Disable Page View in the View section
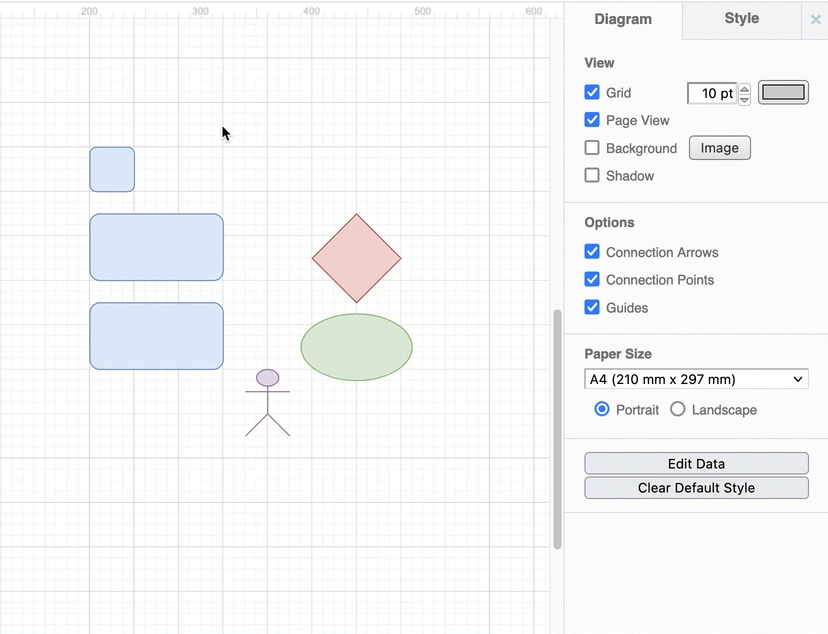 (592, 120)
